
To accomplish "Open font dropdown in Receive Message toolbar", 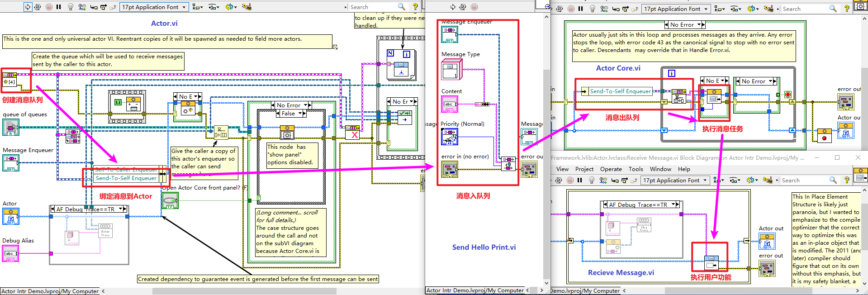I will pyautogui.click(x=675, y=180).
